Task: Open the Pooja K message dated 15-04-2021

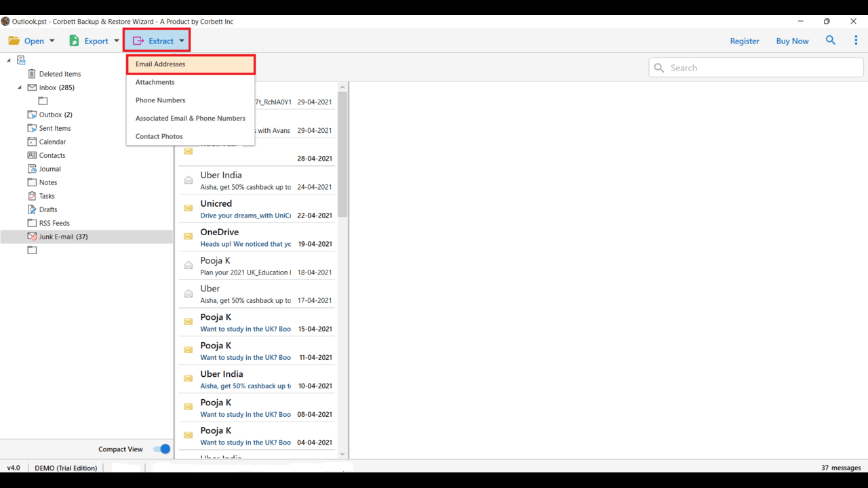Action: click(x=257, y=323)
